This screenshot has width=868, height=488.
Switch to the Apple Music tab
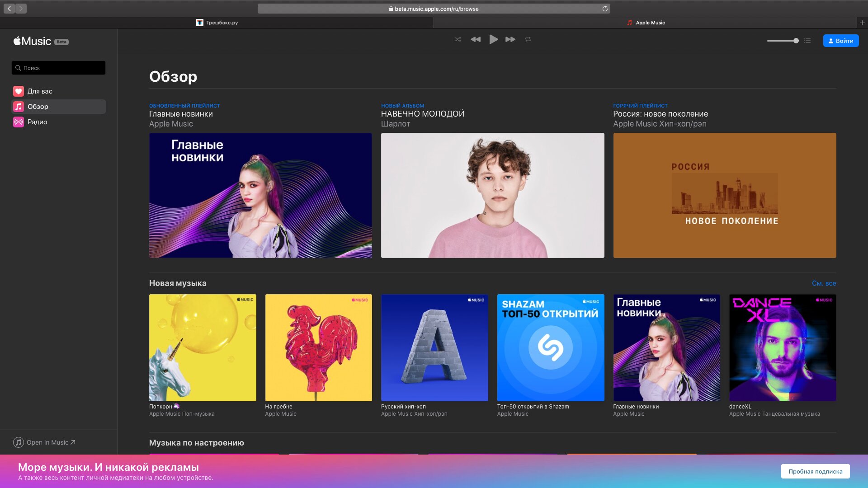645,23
